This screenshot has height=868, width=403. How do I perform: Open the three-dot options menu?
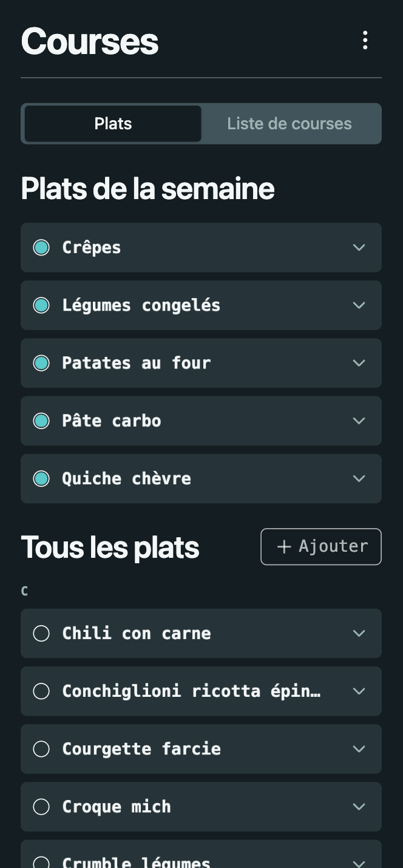tap(365, 41)
